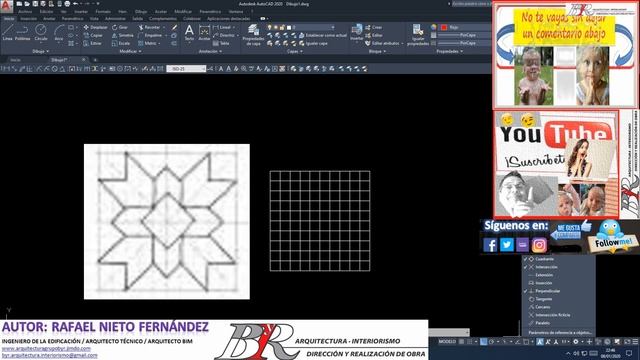This screenshot has height=360, width=640.
Task: Switch to the Anotar ribbon tab
Action: (49, 19)
